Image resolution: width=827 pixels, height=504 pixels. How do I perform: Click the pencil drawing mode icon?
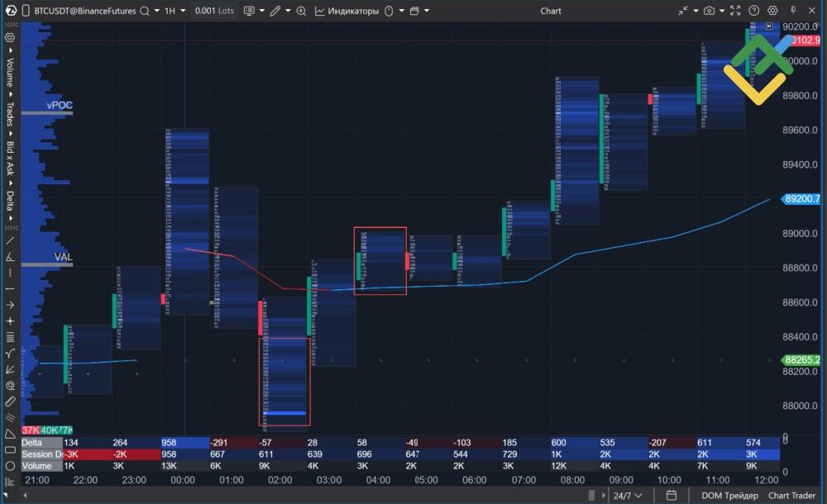tap(274, 11)
